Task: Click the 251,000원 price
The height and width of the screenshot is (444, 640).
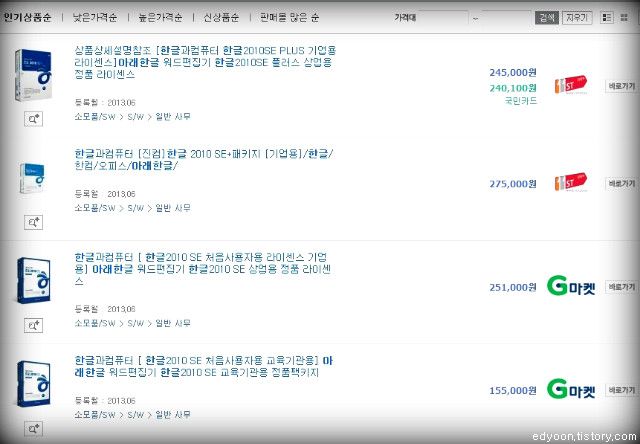Action: click(x=513, y=288)
